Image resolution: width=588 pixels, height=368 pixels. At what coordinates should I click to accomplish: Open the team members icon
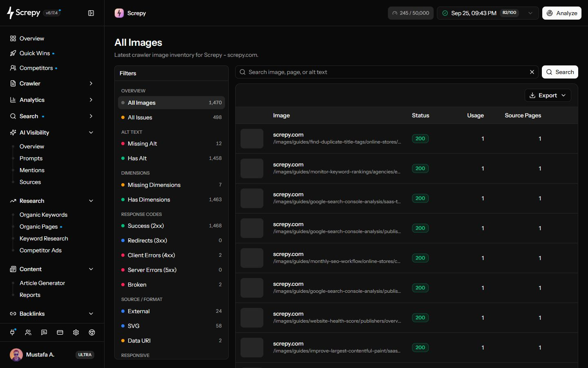click(28, 332)
